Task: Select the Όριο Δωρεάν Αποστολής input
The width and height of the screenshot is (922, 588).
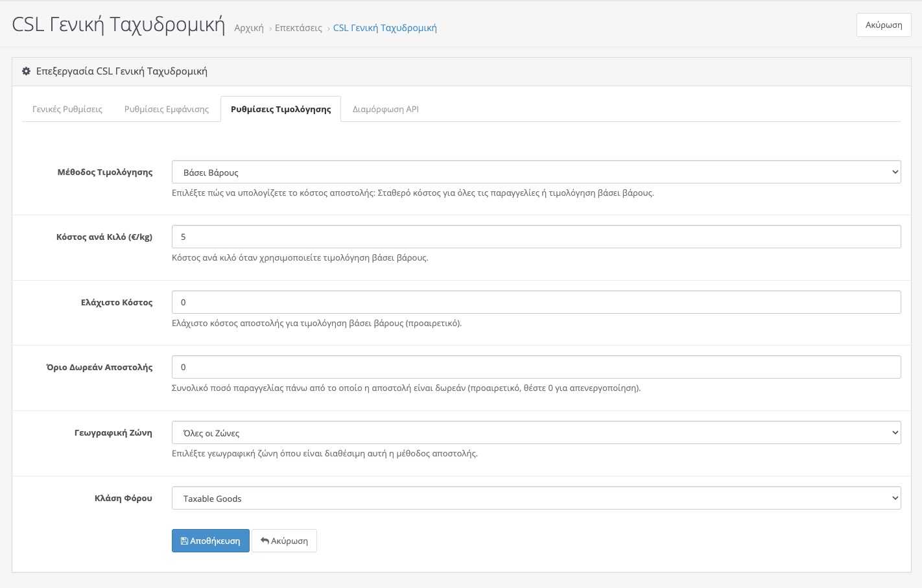Action: point(536,367)
